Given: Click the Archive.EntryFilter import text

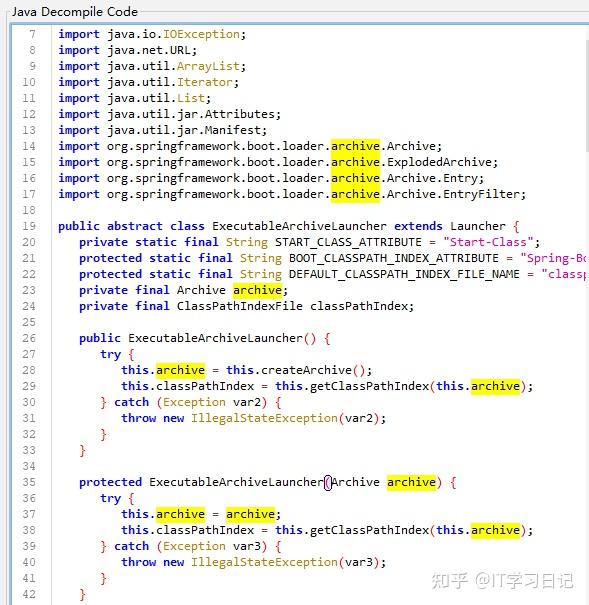Looking at the screenshot, I should tap(453, 194).
